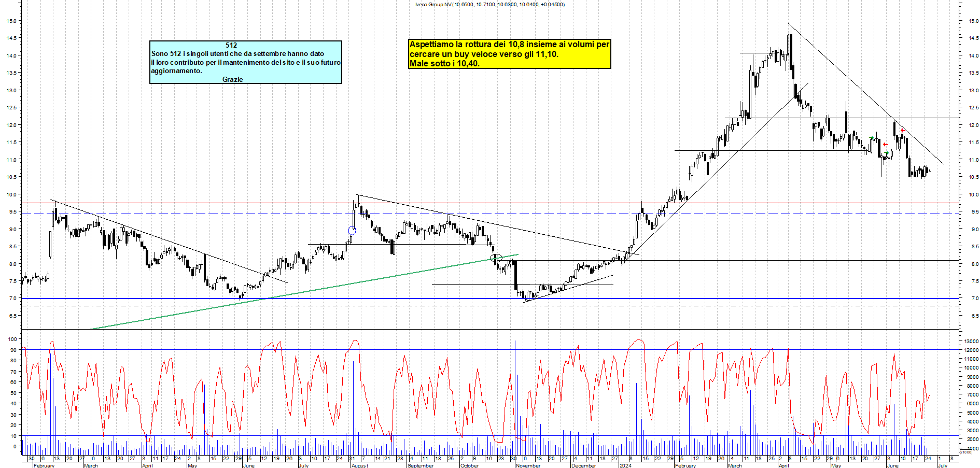Click the '6000' value on the volume scale
This screenshot has height=468, width=980.
[x=972, y=403]
